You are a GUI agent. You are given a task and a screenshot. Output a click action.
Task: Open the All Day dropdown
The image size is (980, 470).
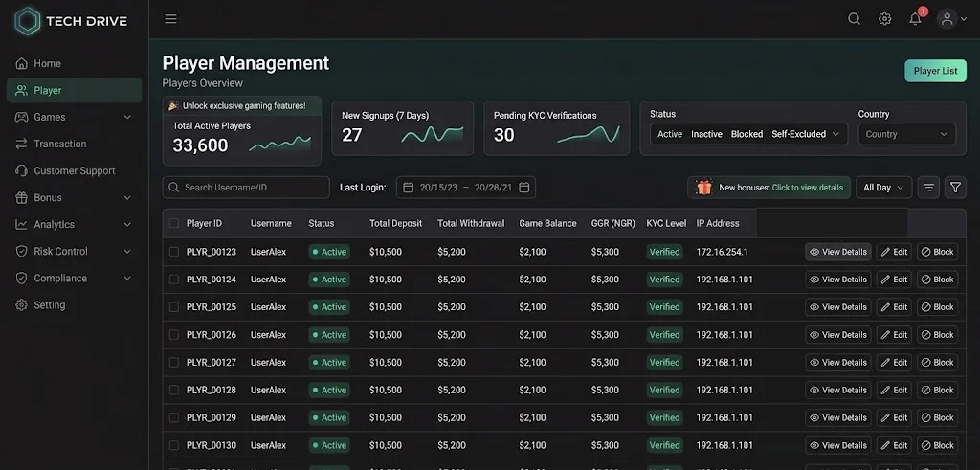pos(883,188)
